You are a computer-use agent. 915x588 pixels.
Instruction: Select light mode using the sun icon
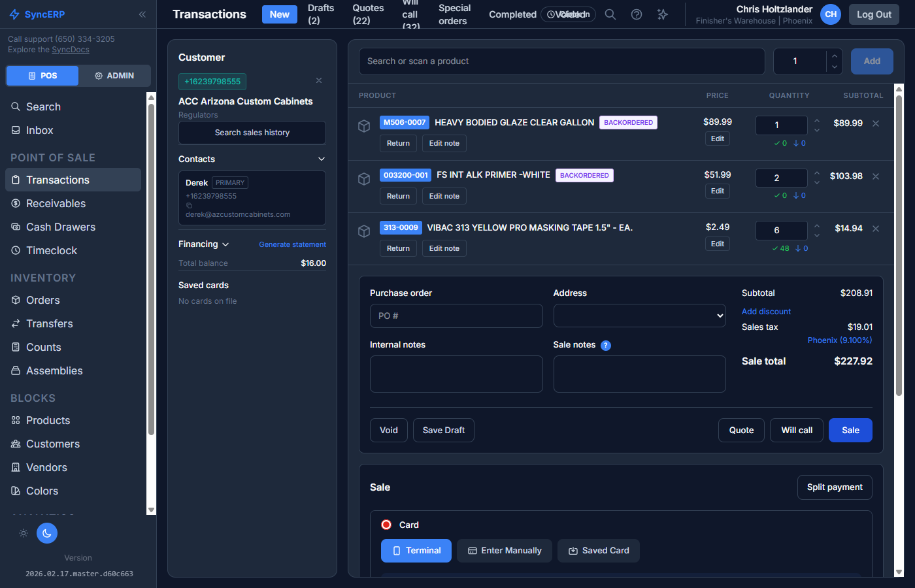pos(24,533)
